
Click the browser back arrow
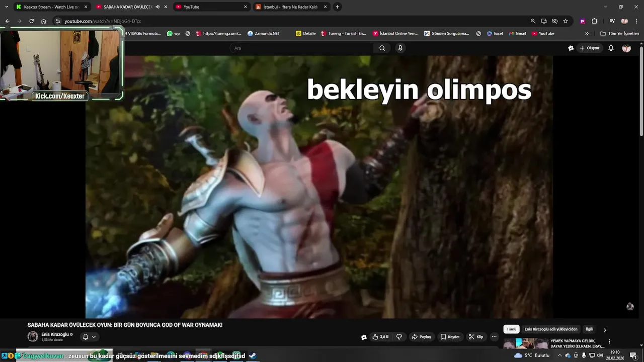[x=7, y=21]
